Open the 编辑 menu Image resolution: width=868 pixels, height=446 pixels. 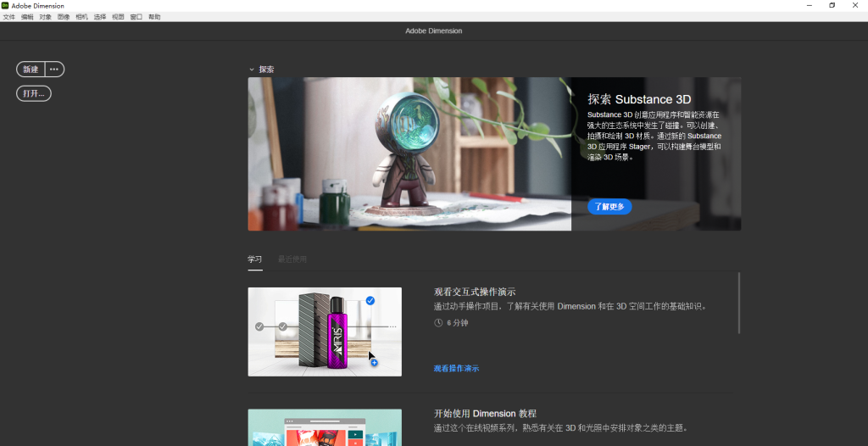coord(27,17)
